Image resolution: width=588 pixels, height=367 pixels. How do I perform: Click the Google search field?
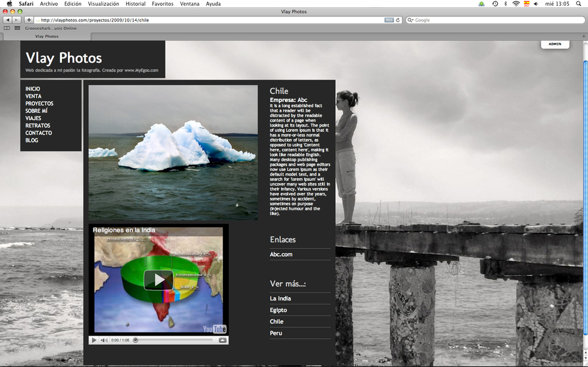click(x=497, y=20)
